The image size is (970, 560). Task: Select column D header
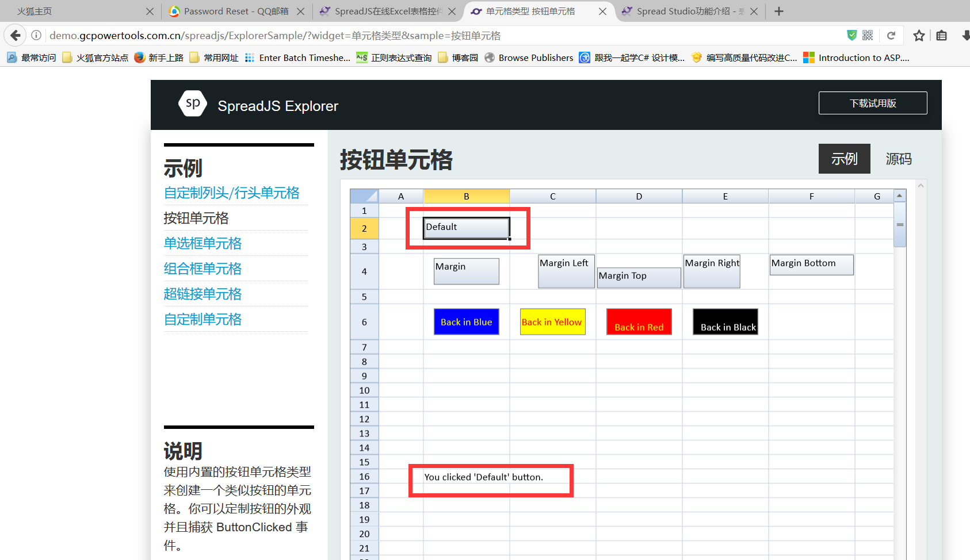639,196
